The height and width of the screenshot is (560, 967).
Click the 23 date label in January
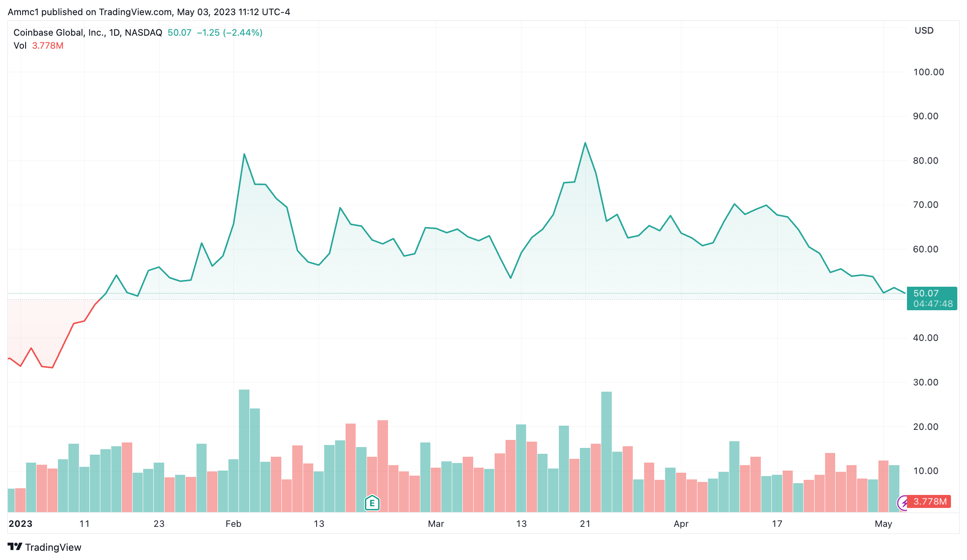[159, 523]
